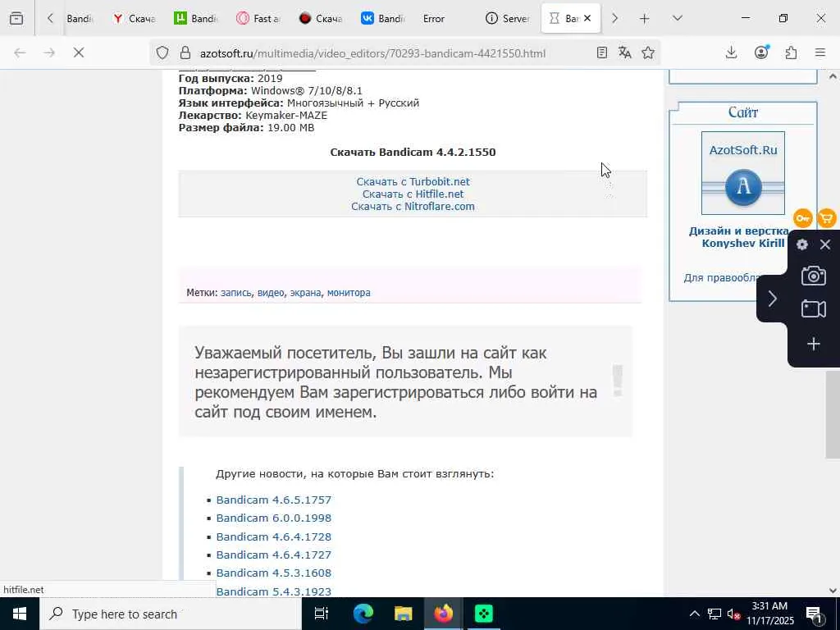Image resolution: width=840 pixels, height=630 pixels.
Task: Download from Hitfile.net link
Action: 413,194
